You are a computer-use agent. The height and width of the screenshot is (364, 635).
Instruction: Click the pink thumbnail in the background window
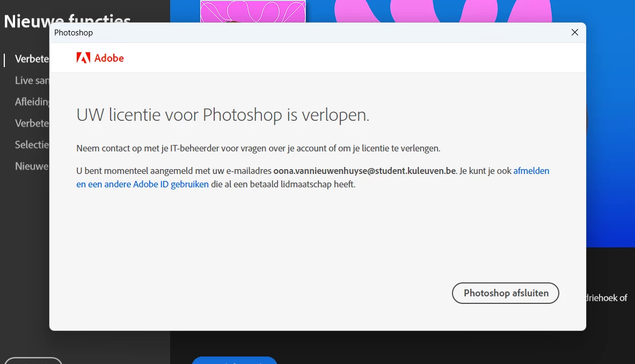pyautogui.click(x=253, y=11)
